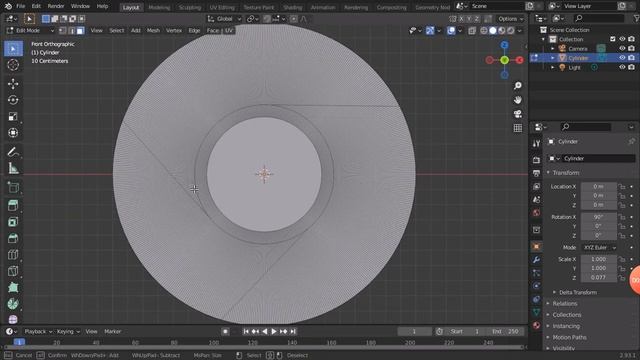Screen dimensions: 640x360
Task: Select the Poly Build tool
Action: pos(13,287)
